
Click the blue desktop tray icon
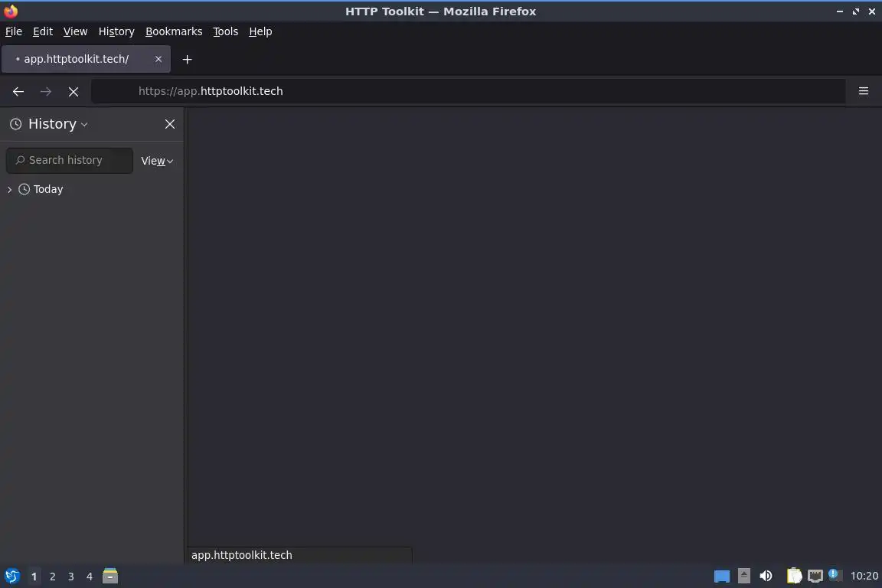click(x=722, y=577)
